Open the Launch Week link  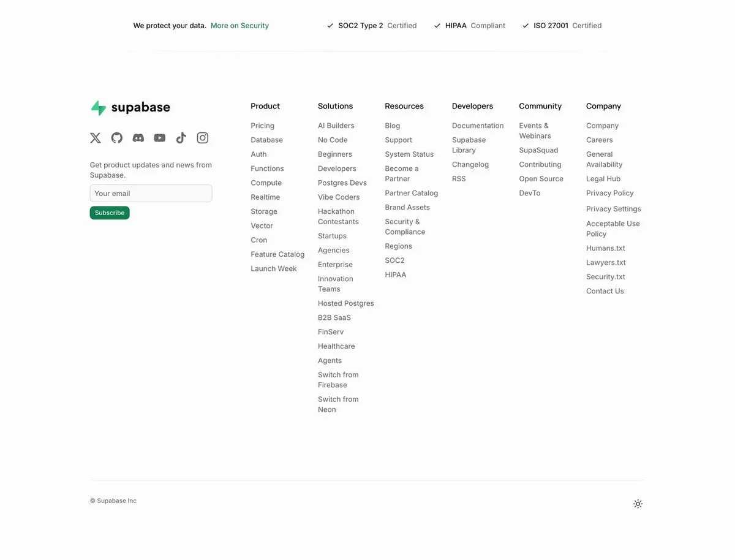pos(273,268)
